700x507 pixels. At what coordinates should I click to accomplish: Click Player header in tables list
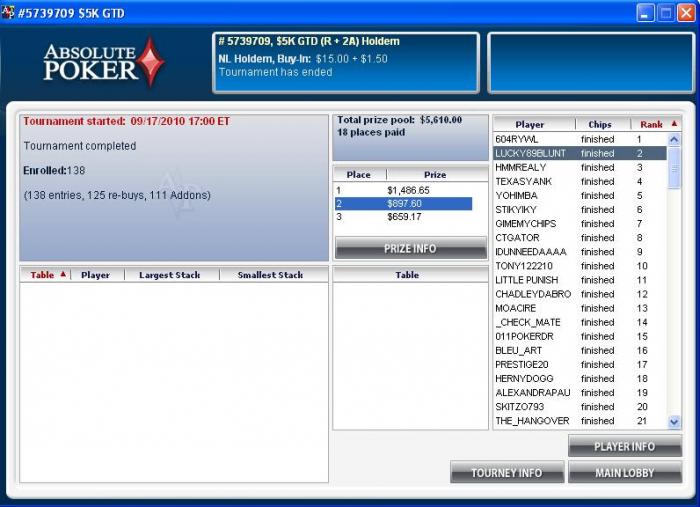[97, 275]
